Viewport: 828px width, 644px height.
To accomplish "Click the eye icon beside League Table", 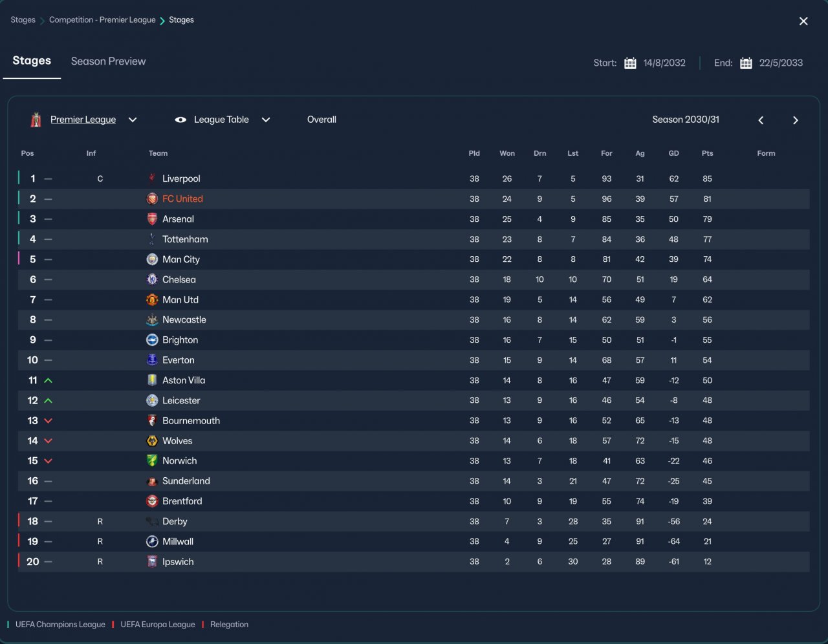I will tap(180, 120).
